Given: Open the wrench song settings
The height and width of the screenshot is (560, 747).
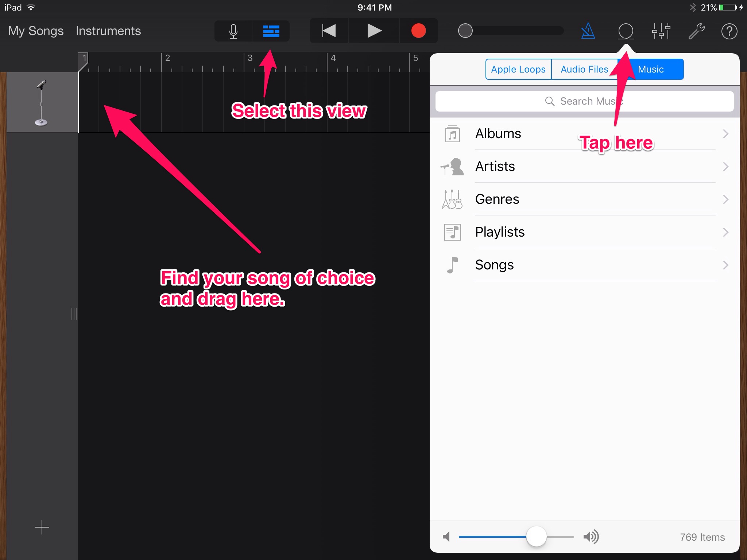Looking at the screenshot, I should pos(696,31).
